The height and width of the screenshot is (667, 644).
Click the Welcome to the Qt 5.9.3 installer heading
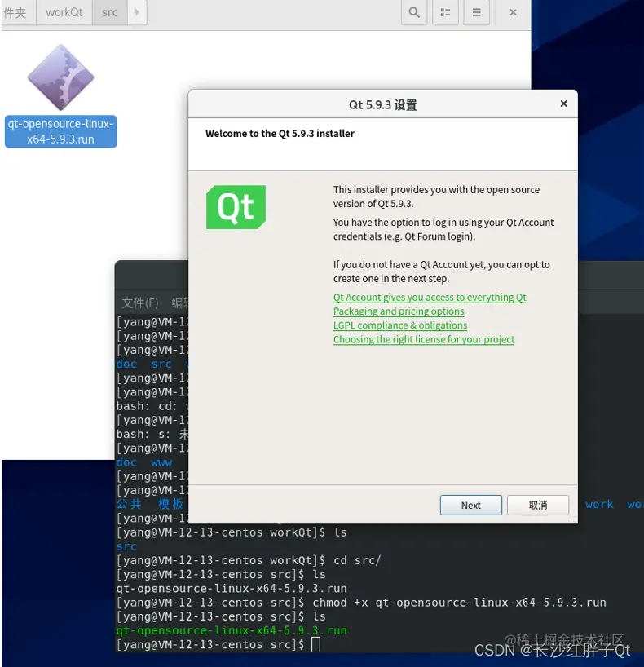pyautogui.click(x=280, y=134)
